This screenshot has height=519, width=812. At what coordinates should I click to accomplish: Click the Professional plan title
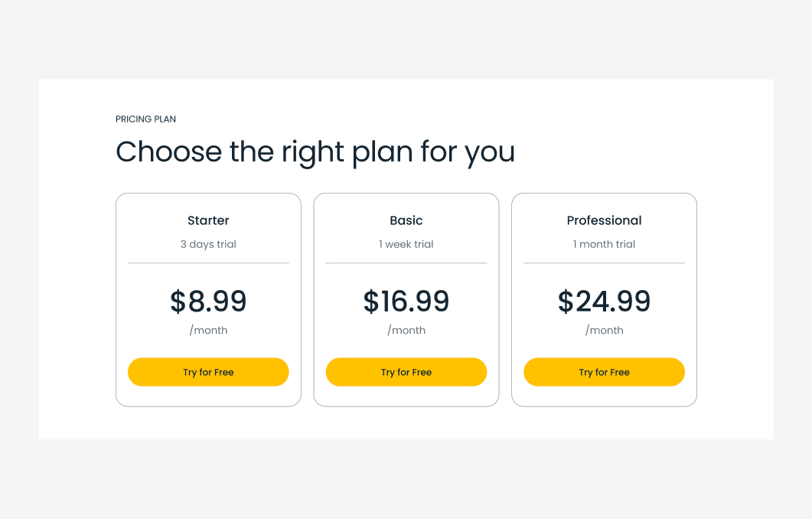pyautogui.click(x=605, y=220)
